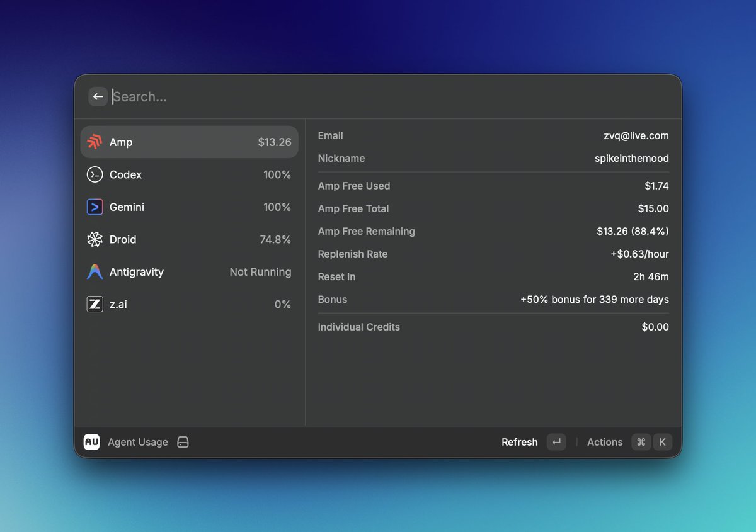
Task: Select the Amp list item
Action: (189, 142)
